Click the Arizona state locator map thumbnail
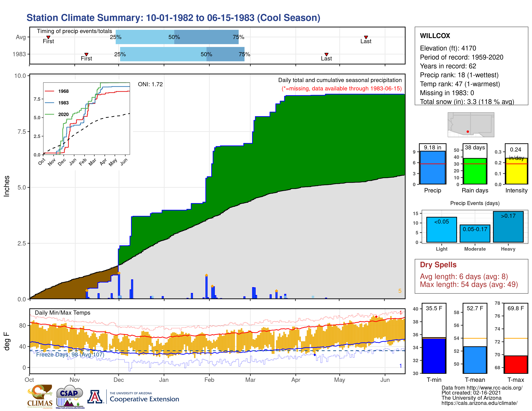532x411 pixels. (x=471, y=124)
